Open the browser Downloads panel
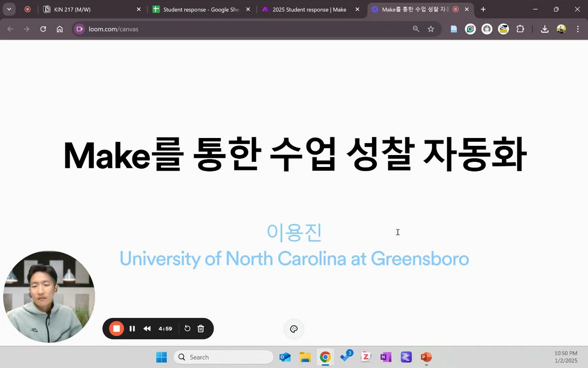 coord(545,29)
